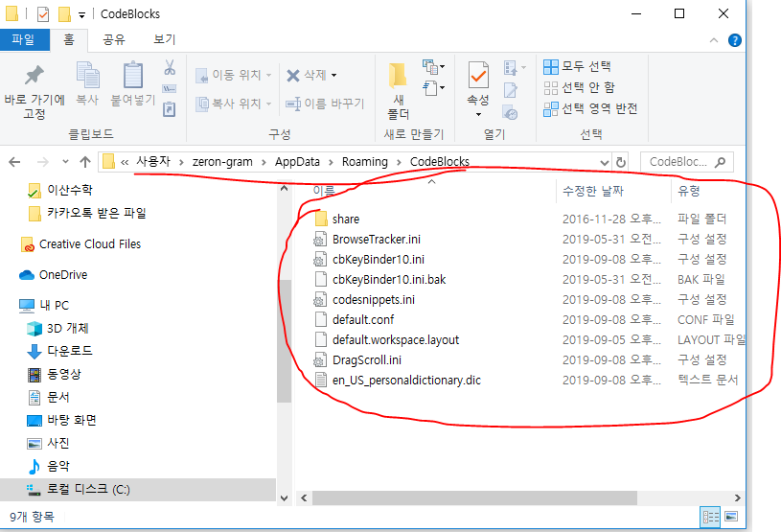This screenshot has width=781, height=532.
Task: Select 이산수학 in navigation pane
Action: [70, 190]
